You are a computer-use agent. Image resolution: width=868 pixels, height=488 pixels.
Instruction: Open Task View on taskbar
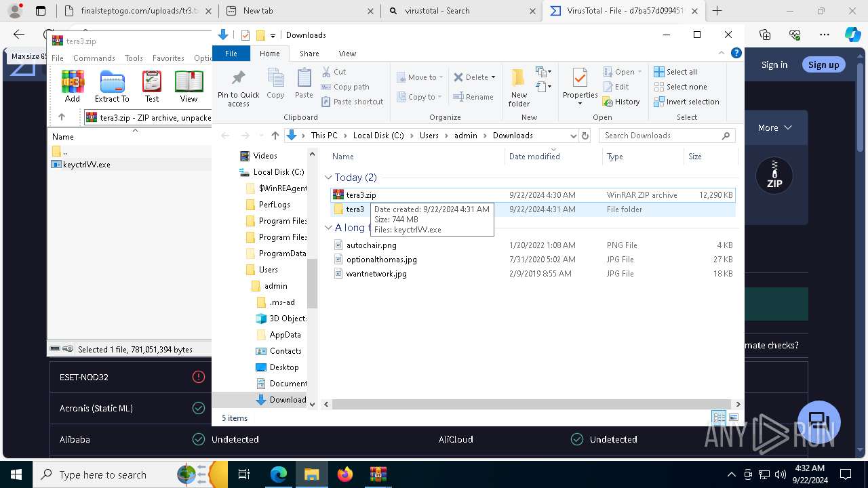(244, 474)
